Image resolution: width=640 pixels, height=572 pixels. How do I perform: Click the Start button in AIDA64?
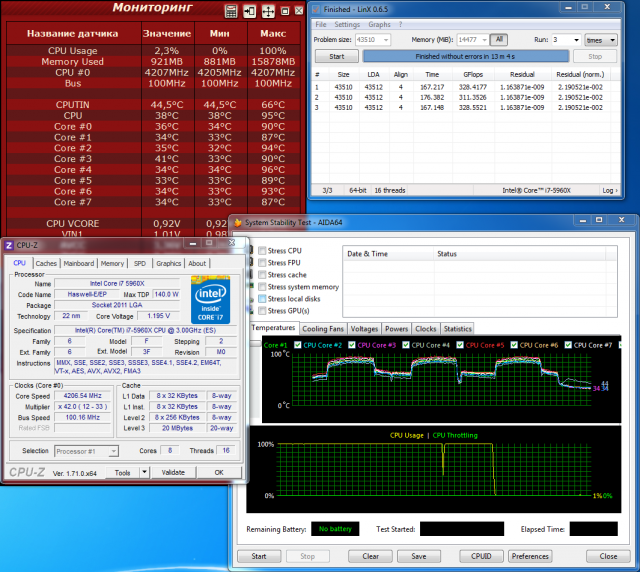(x=259, y=556)
